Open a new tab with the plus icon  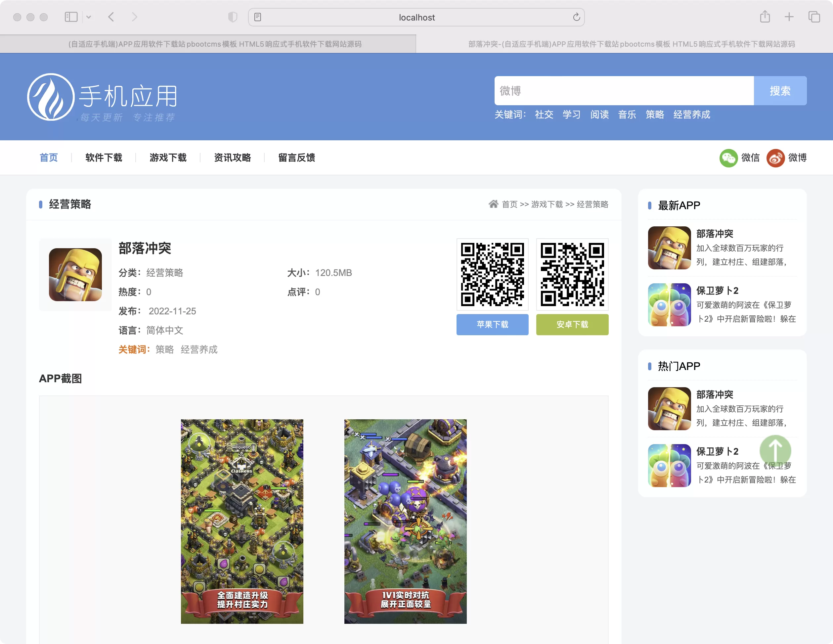pos(789,17)
